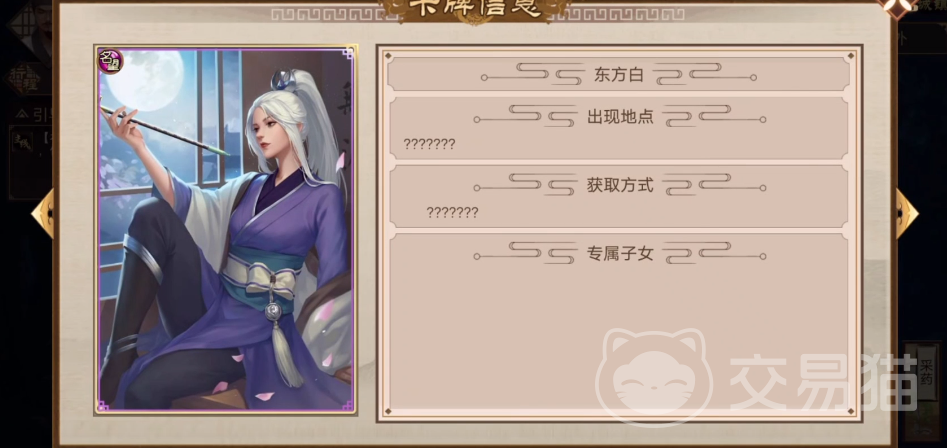
Task: Tap the 名望 badge on the card corner
Action: 111,61
